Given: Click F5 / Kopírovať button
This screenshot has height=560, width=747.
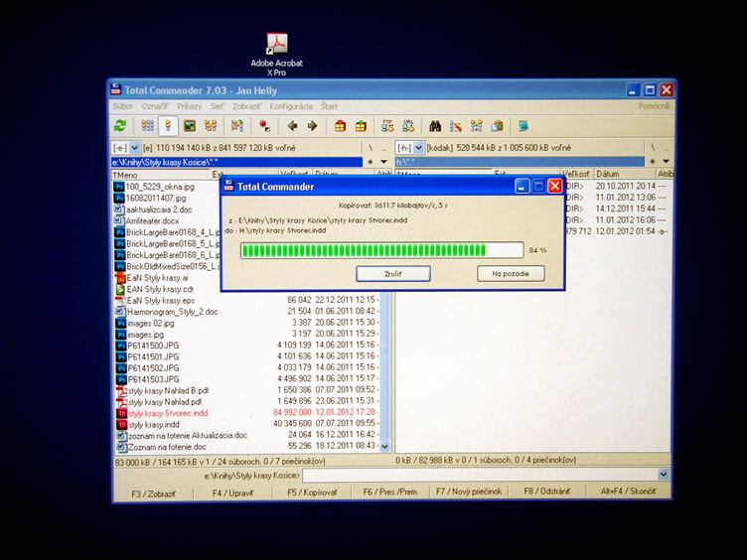Looking at the screenshot, I should 312,492.
